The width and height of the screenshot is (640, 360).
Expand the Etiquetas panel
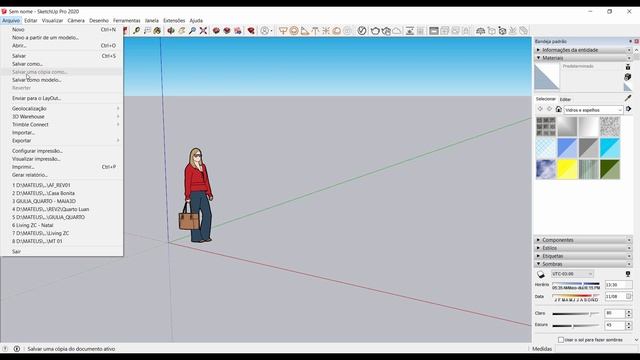coord(583,256)
